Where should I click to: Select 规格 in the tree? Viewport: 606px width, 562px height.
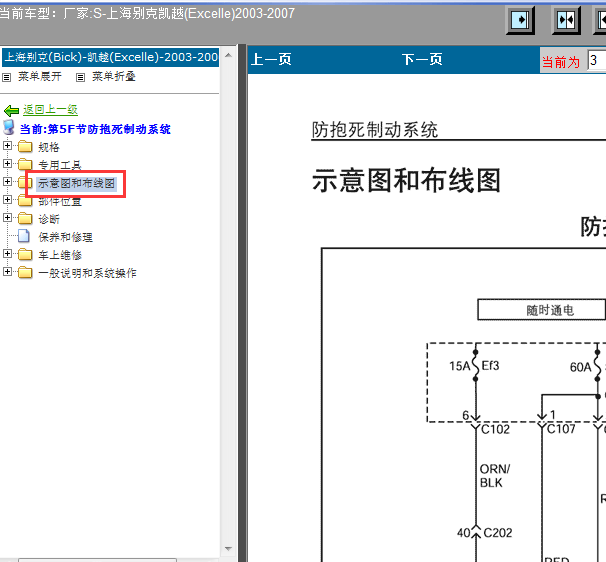pyautogui.click(x=49, y=147)
